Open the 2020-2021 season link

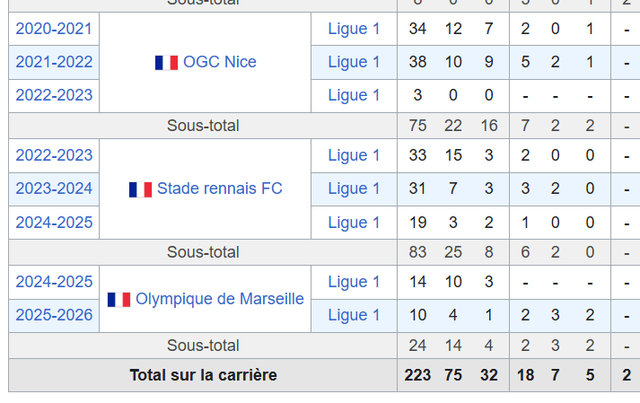click(x=54, y=29)
